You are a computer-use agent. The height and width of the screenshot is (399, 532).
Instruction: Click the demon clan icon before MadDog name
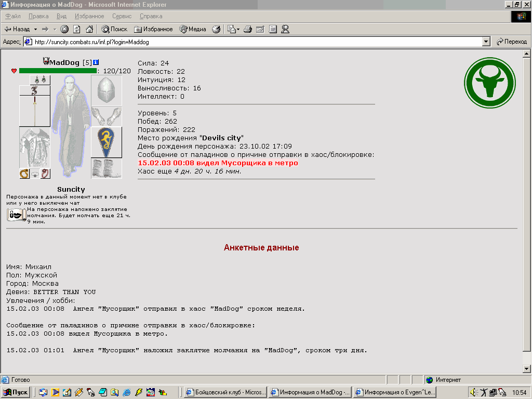(46, 61)
